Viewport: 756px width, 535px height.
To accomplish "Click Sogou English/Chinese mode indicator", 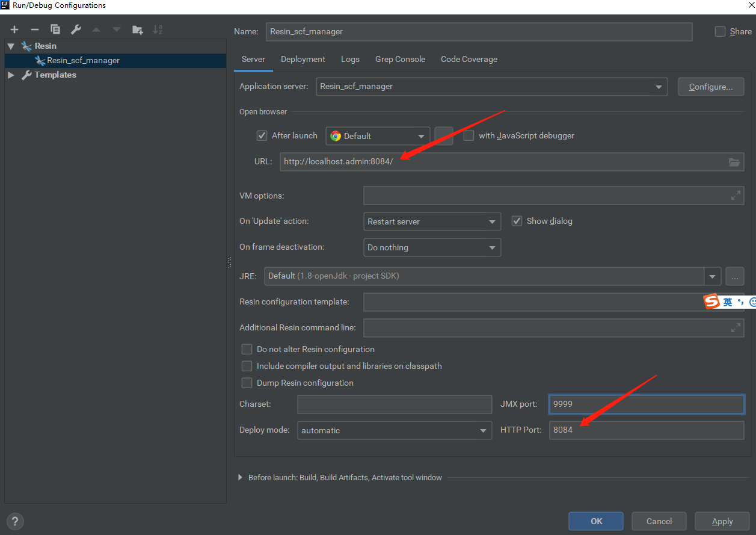I will coord(728,302).
